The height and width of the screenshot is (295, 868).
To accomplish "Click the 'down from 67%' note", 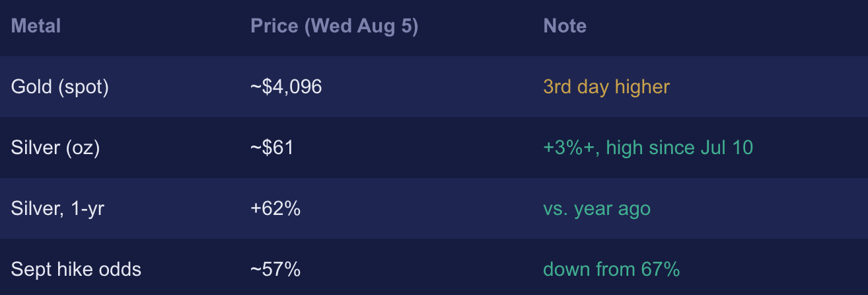I will (611, 270).
